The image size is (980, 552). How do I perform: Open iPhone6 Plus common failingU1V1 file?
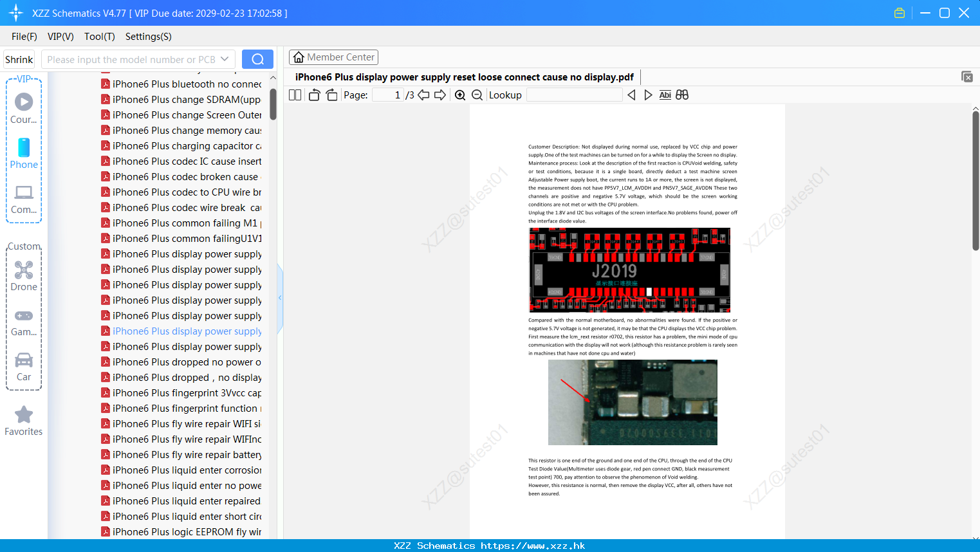(x=181, y=239)
